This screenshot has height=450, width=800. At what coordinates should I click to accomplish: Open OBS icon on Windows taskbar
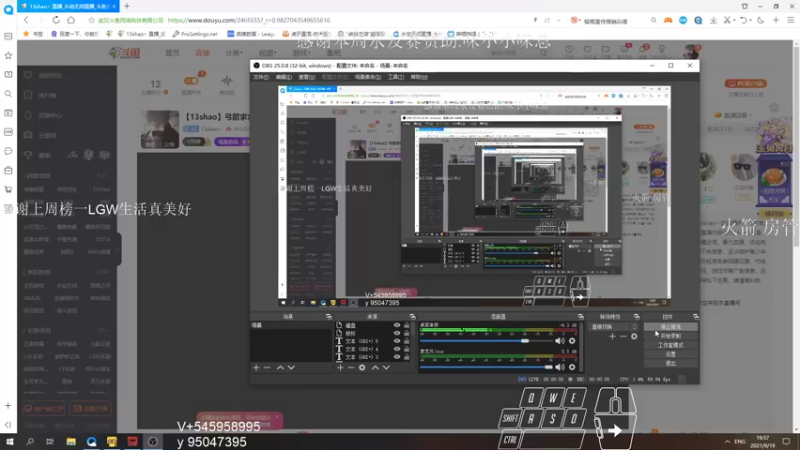(153, 441)
